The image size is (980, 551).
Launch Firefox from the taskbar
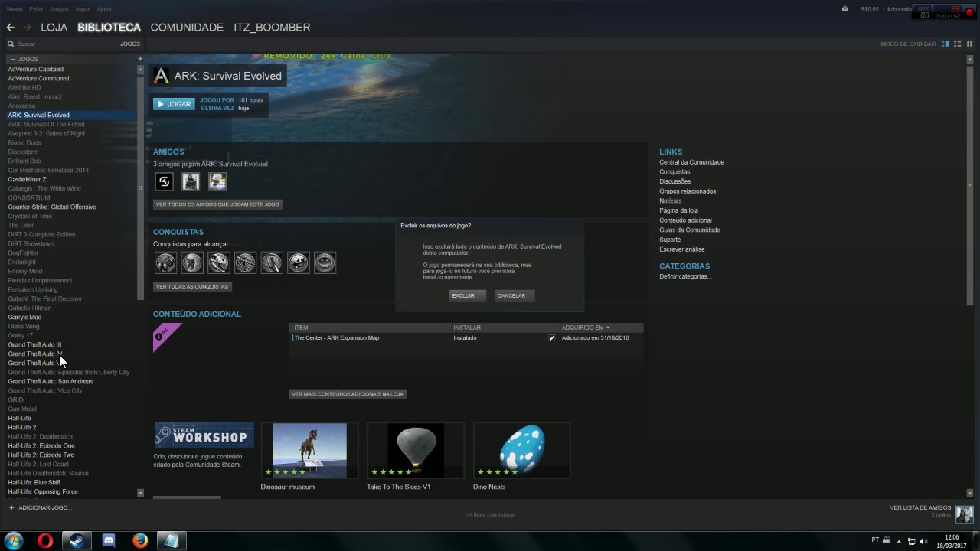(x=139, y=541)
